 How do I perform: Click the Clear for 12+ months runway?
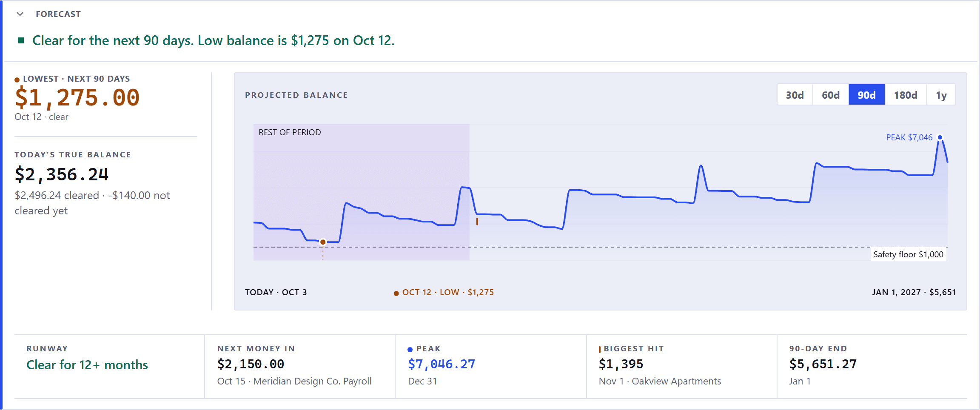pos(87,364)
